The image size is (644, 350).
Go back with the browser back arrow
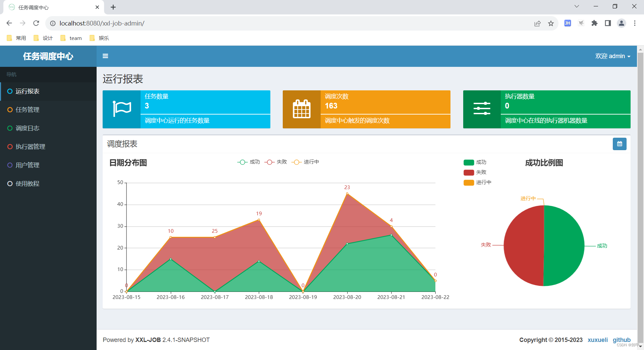(9, 23)
